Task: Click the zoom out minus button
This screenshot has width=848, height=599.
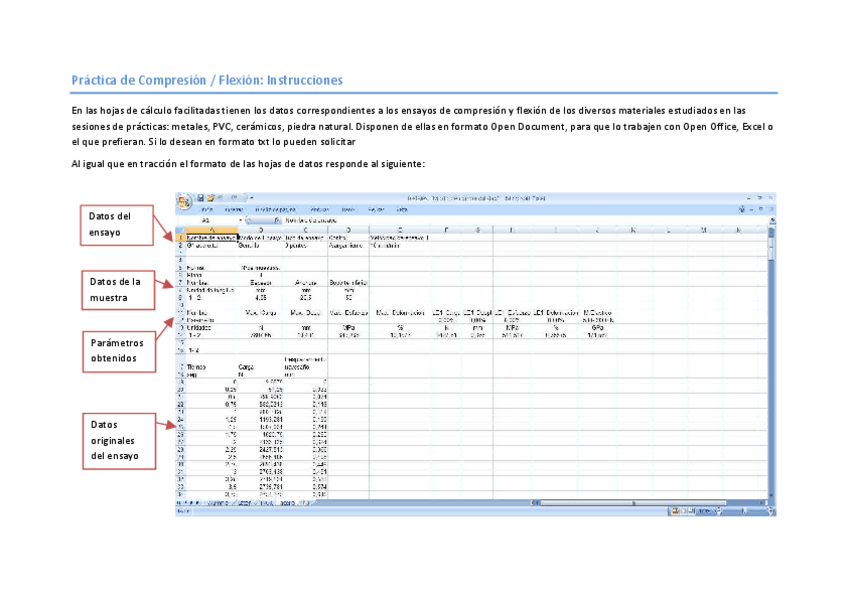Action: coord(719,511)
